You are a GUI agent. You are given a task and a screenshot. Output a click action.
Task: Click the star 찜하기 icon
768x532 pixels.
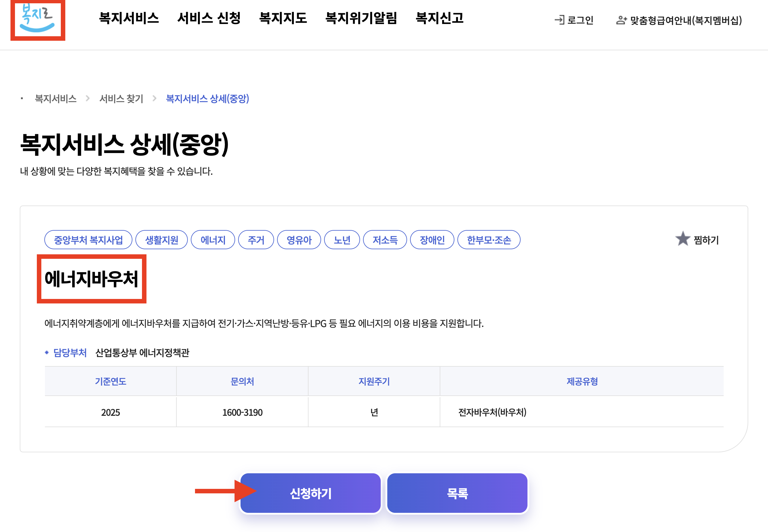tap(682, 239)
